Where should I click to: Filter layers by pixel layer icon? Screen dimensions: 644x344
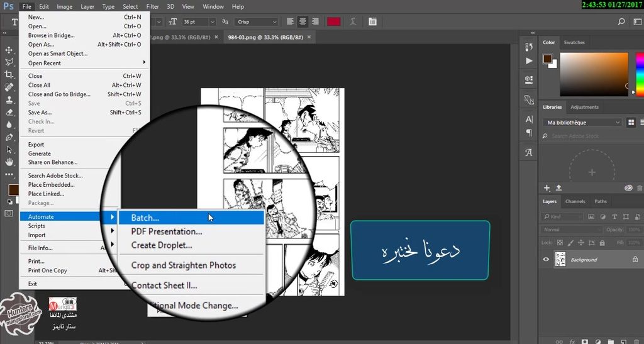point(591,217)
